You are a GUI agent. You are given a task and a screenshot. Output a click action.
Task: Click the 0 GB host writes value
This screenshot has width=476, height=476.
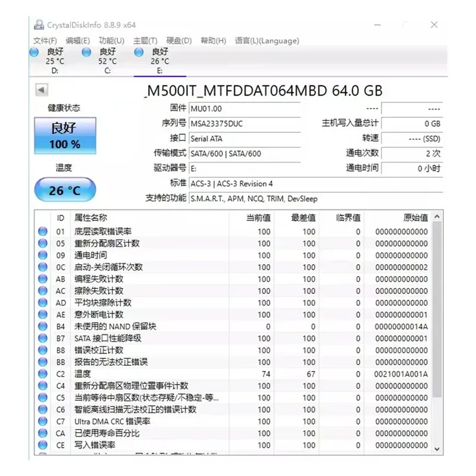[x=412, y=124]
